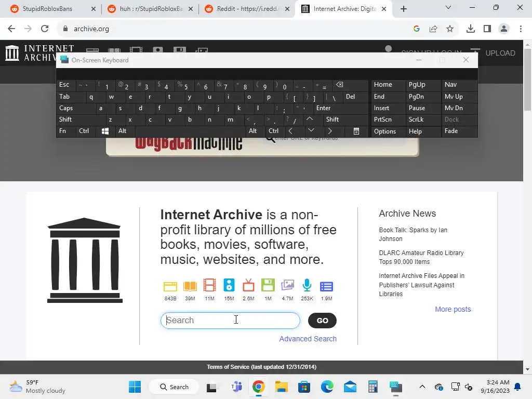Click the backspace key on On-Screen Keyboard
Viewport: 532px width, 399px height.
[339, 85]
